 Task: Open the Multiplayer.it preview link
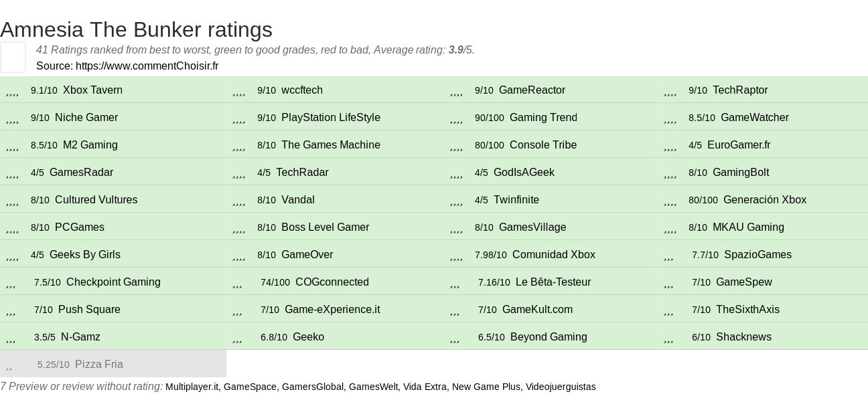[192, 387]
